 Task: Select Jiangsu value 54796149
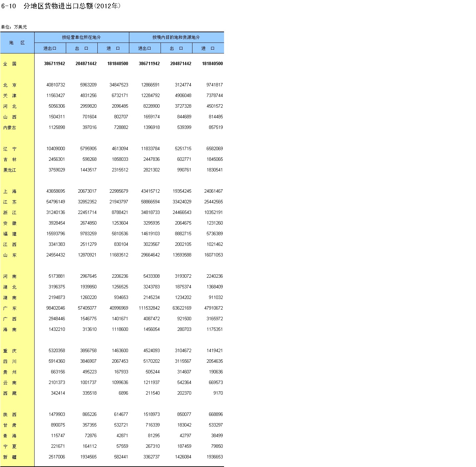point(56,202)
